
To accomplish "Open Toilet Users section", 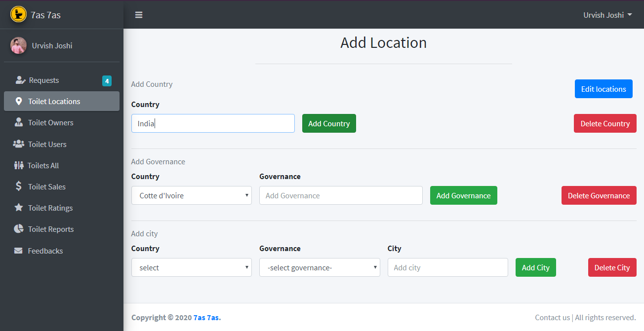I will pos(62,144).
